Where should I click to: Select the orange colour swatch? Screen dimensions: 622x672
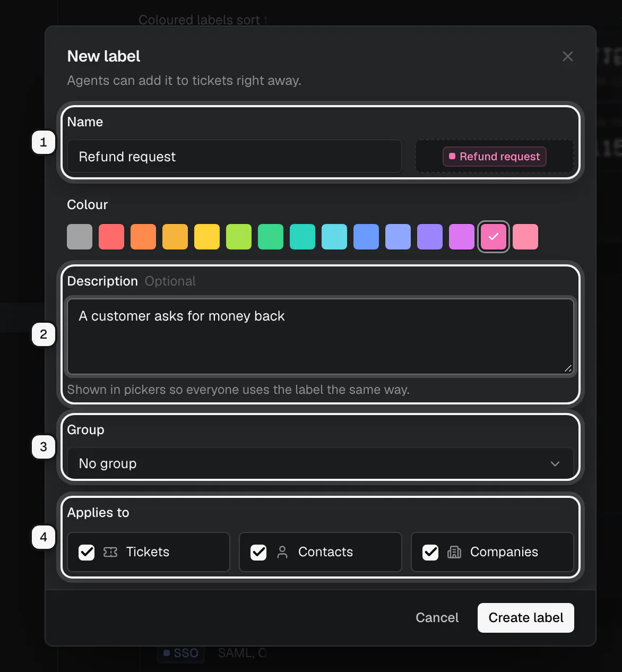(143, 237)
